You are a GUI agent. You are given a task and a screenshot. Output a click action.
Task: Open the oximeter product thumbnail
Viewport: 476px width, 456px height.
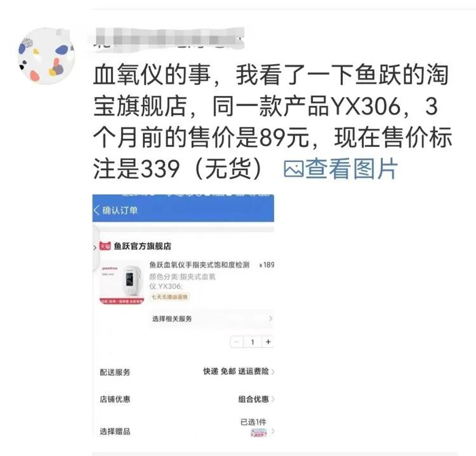pos(122,282)
